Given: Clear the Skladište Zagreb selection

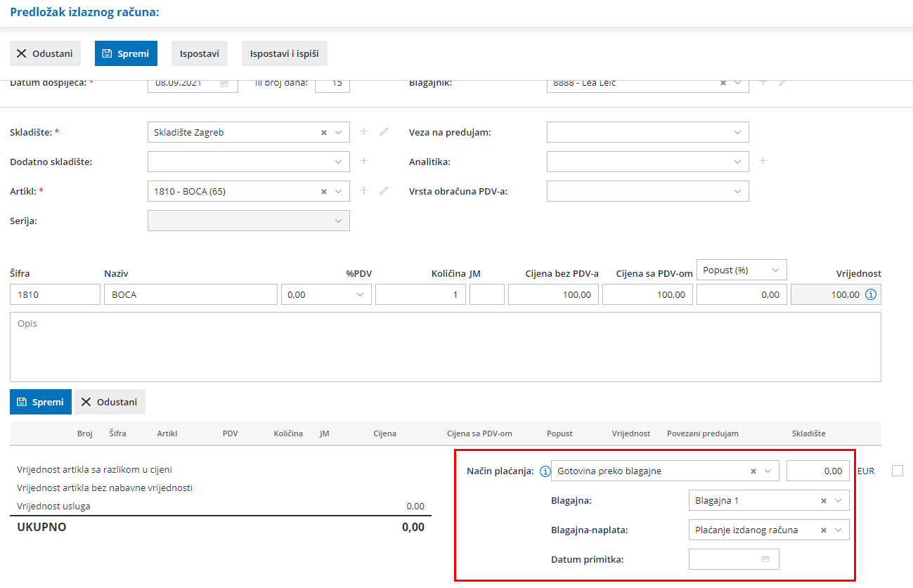Looking at the screenshot, I should pos(324,132).
